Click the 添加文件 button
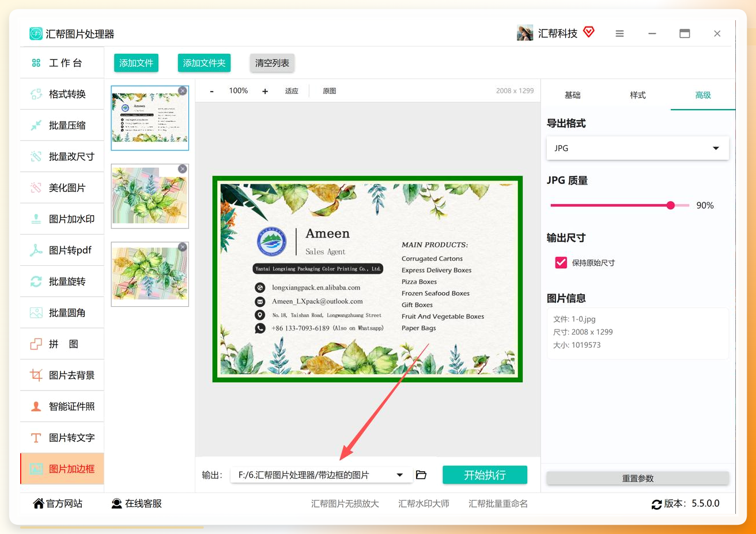 coord(136,63)
